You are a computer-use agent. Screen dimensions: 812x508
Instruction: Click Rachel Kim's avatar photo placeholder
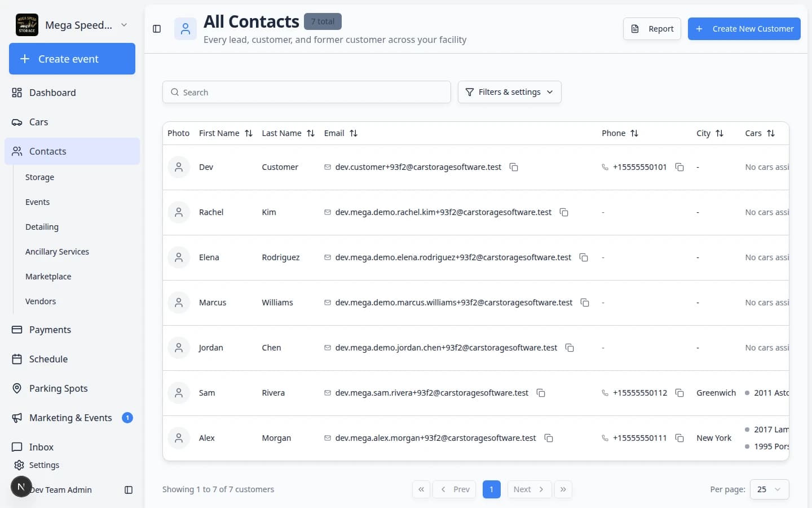pyautogui.click(x=179, y=212)
